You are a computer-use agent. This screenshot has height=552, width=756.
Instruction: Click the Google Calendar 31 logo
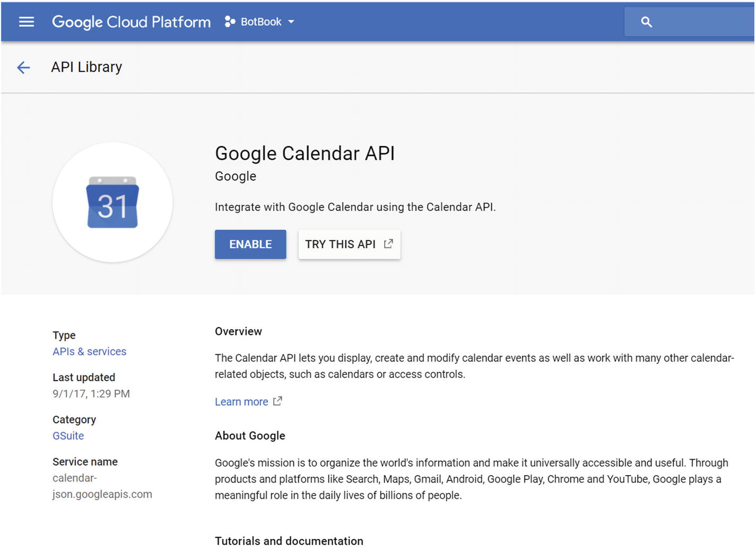(x=112, y=203)
